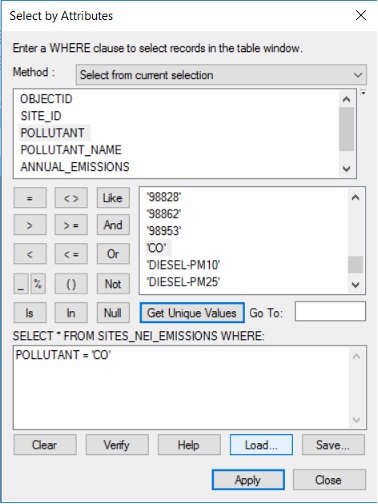The height and width of the screenshot is (504, 378).
Task: Insert the Like operator
Action: tap(113, 198)
